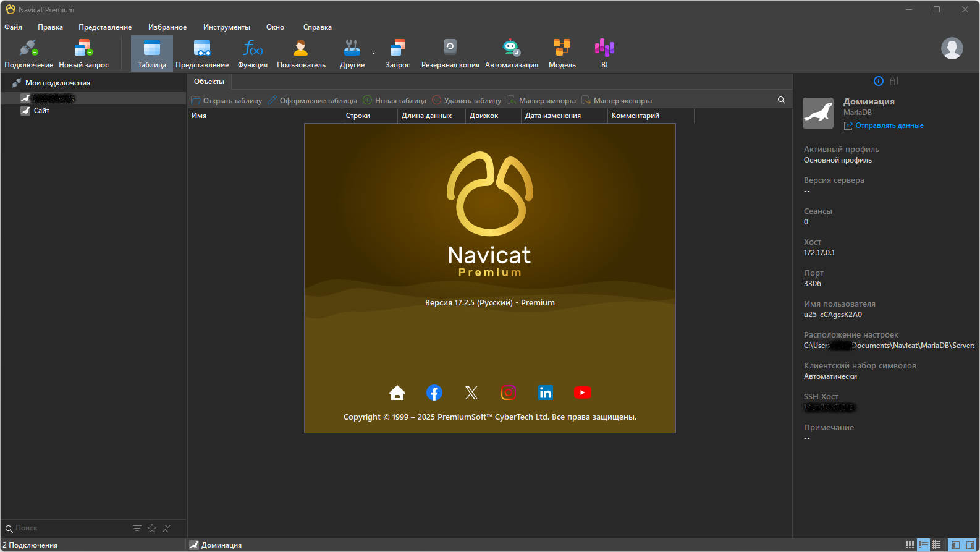Screen dimensions: 980x552
Task: Select the Объекты tab
Action: click(209, 82)
